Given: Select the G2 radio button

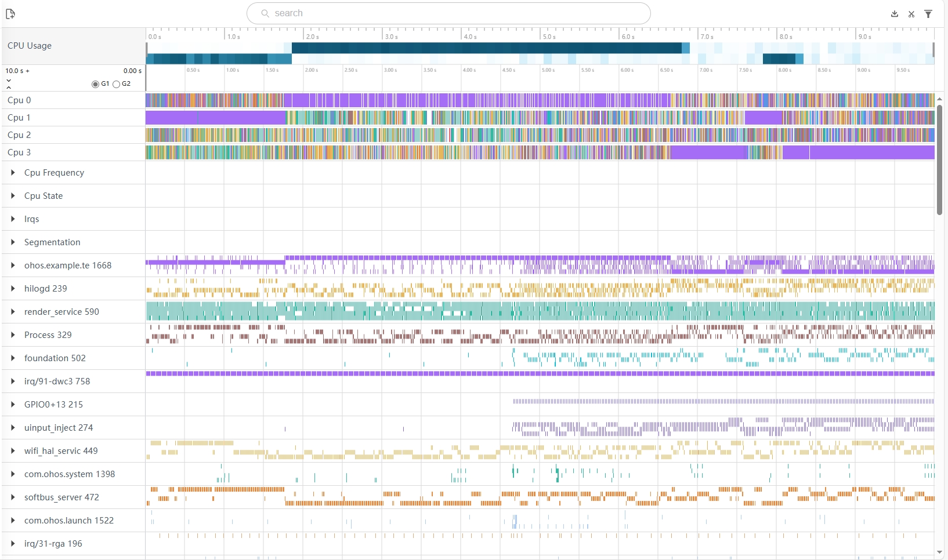Looking at the screenshot, I should 117,84.
